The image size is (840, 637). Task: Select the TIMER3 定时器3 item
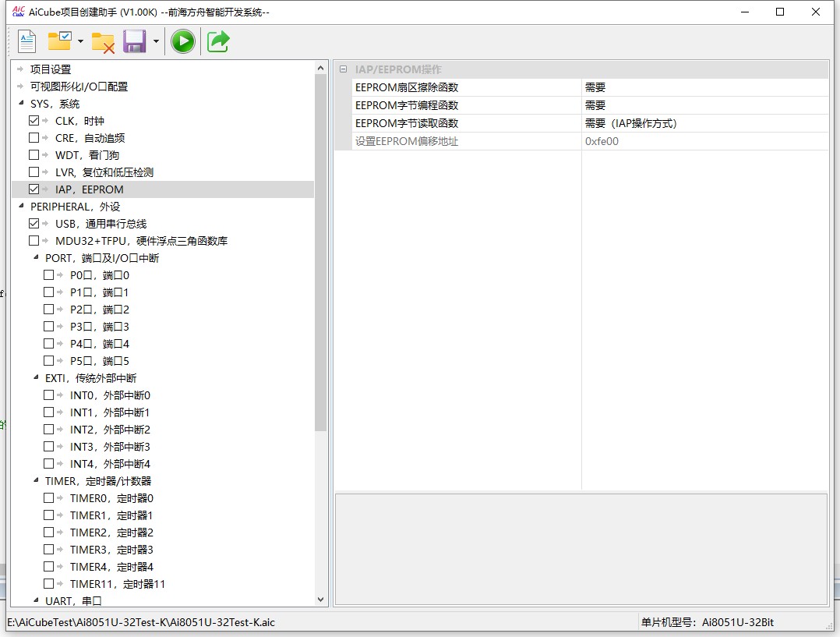111,550
